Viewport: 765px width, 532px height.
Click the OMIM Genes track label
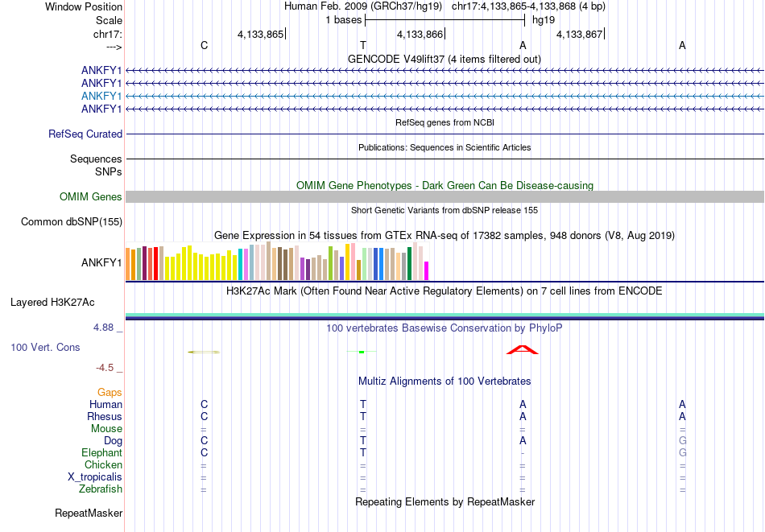pyautogui.click(x=91, y=196)
